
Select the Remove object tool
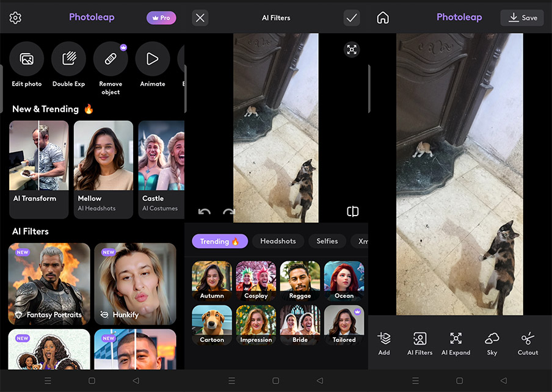point(111,59)
